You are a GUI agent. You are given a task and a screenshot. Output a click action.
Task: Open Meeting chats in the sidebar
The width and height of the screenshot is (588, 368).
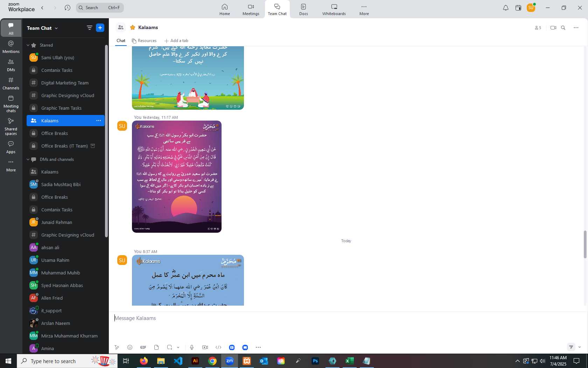tap(11, 104)
